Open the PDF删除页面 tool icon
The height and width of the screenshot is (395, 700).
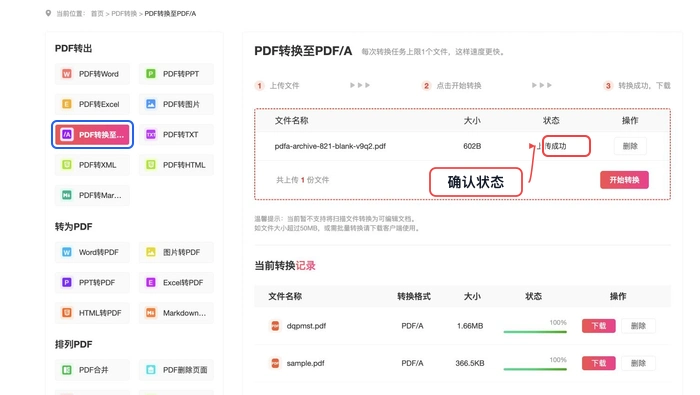click(151, 370)
